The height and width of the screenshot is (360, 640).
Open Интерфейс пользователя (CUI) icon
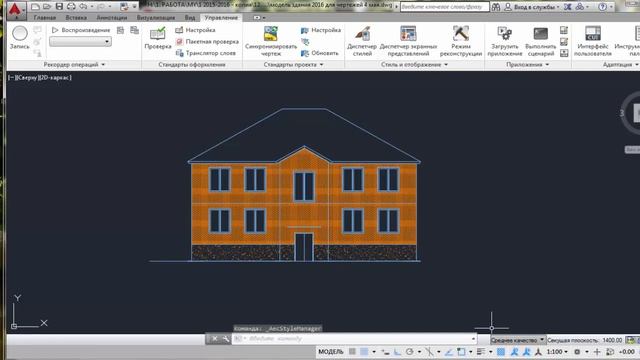click(593, 34)
